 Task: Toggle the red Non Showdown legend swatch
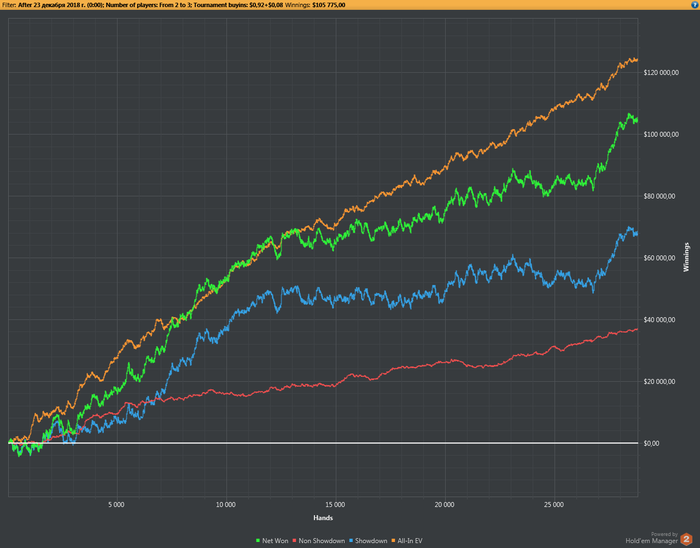[294, 541]
